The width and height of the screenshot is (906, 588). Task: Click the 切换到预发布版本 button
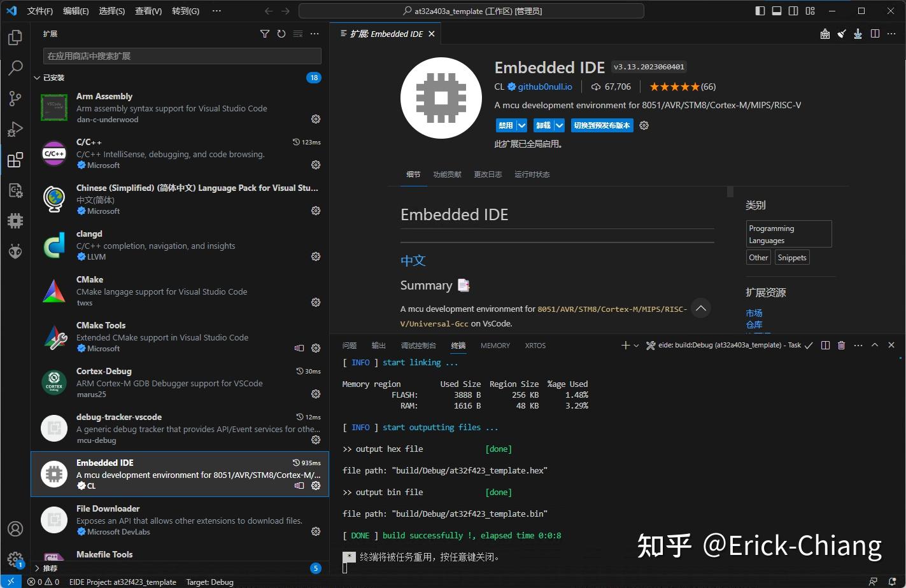[x=602, y=125]
